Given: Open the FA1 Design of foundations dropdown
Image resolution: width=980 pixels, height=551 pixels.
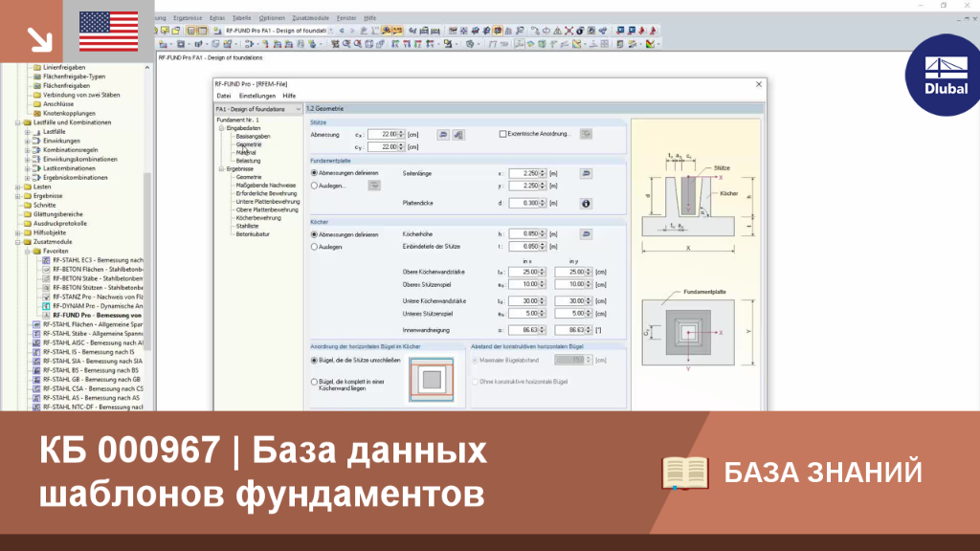Looking at the screenshot, I should click(x=258, y=109).
